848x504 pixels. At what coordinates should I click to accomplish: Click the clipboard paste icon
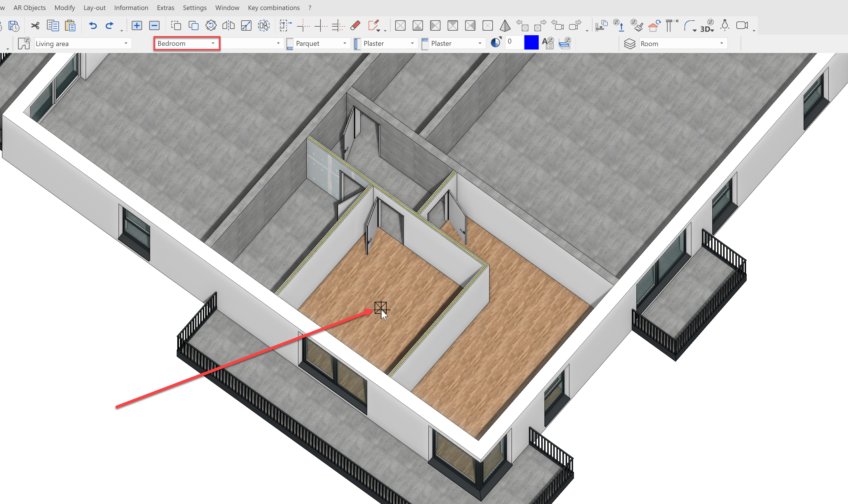pos(70,26)
